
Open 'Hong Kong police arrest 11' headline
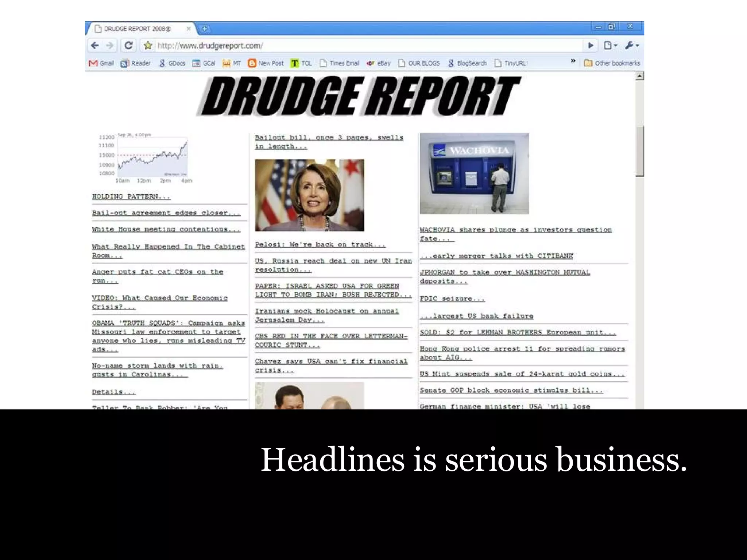tap(522, 353)
